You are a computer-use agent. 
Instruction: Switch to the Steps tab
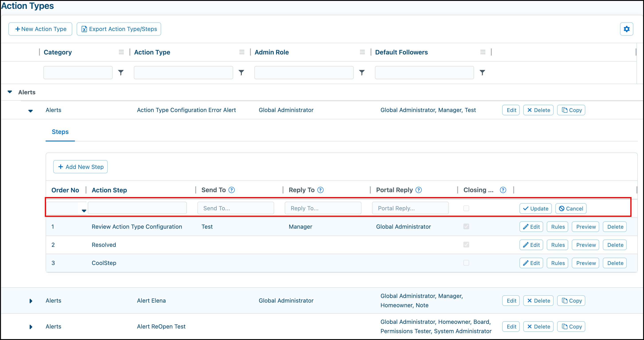(60, 132)
